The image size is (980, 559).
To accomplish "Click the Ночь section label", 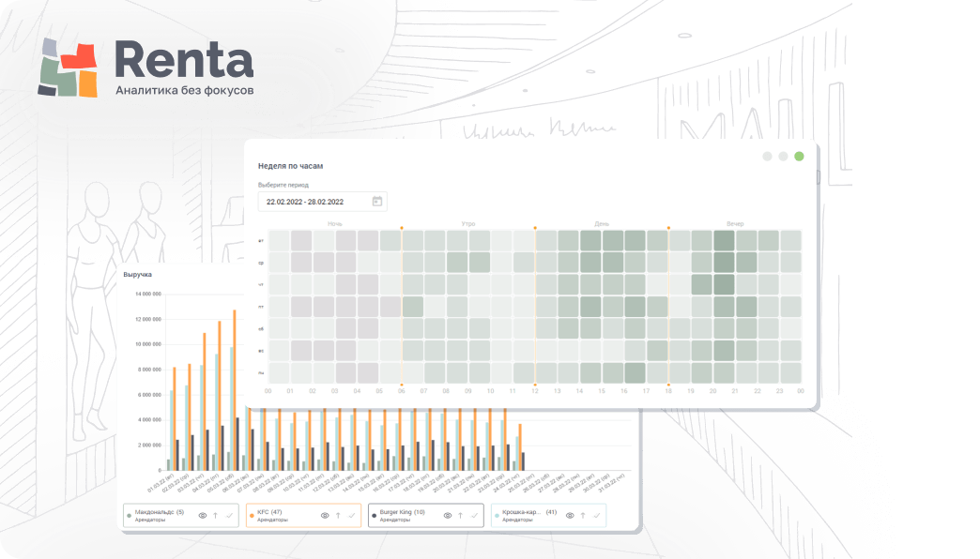I will coord(335,223).
